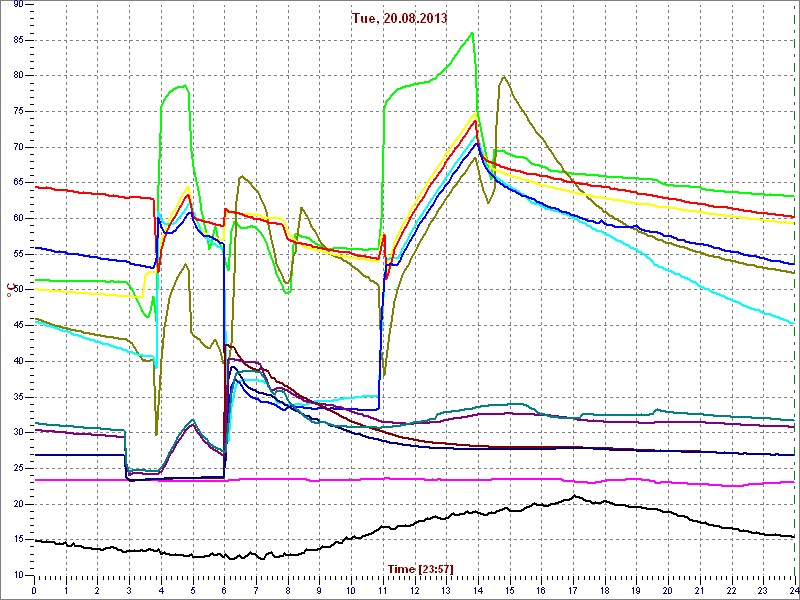Image resolution: width=800 pixels, height=600 pixels.
Task: Click hour 19 on the time axis
Action: pos(636,590)
